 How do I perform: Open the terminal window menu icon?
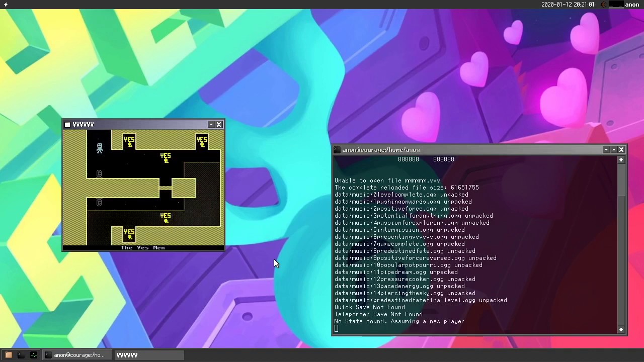(337, 150)
